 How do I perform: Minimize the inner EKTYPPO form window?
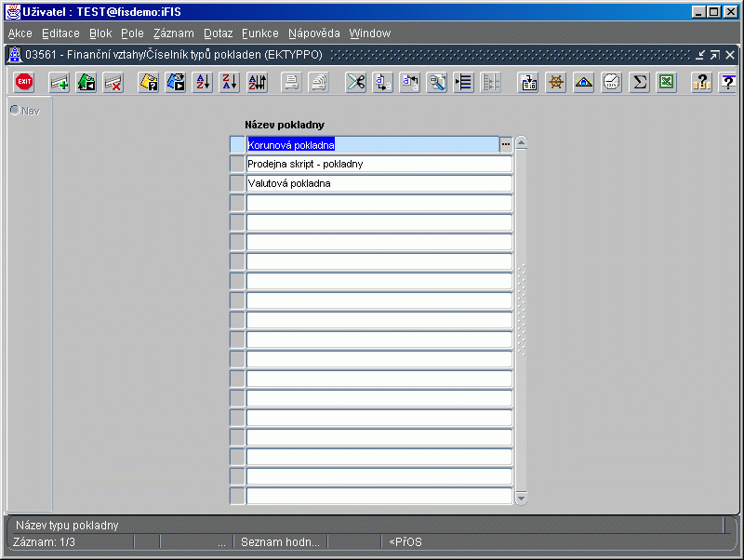tap(700, 55)
